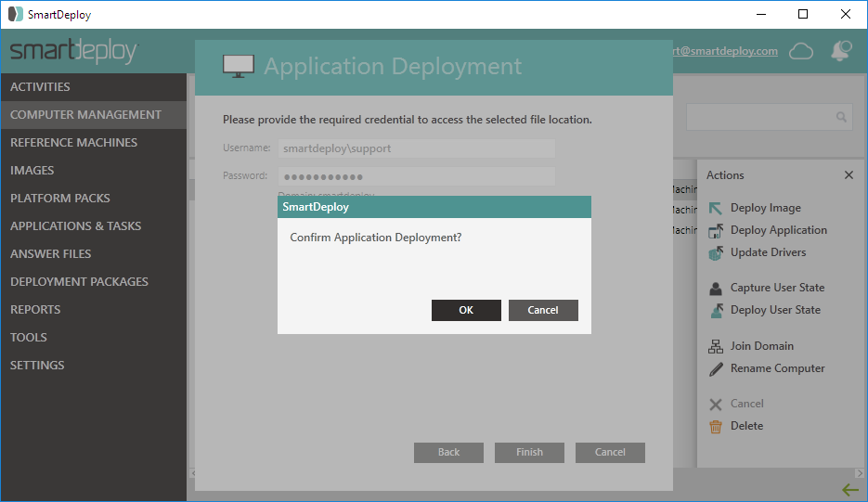Click the green back arrow icon

pos(849,490)
